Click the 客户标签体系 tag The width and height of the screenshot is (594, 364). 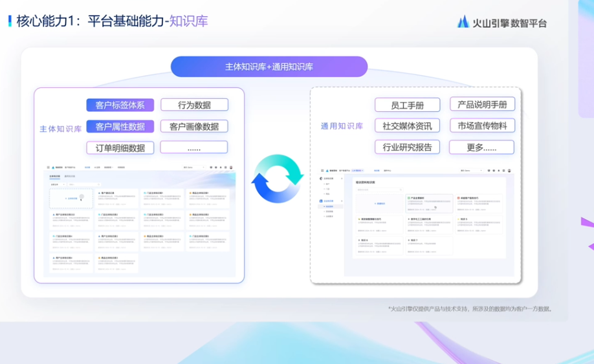120,105
